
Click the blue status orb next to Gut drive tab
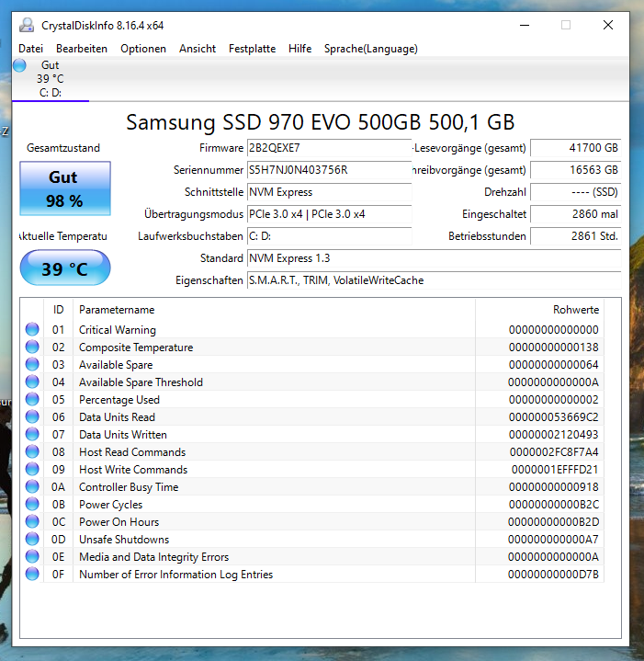point(19,65)
